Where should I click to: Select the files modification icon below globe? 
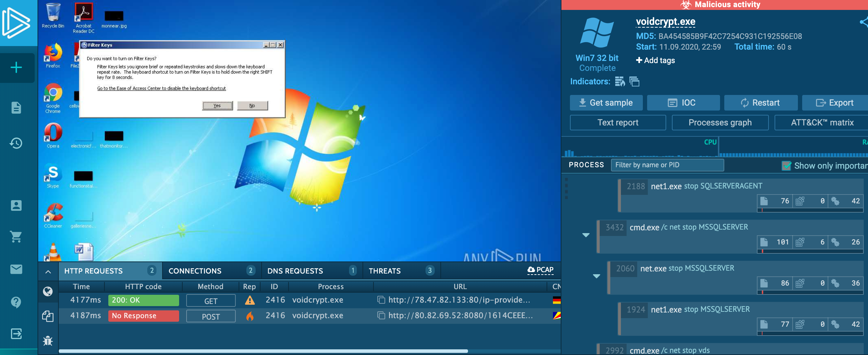click(x=48, y=316)
